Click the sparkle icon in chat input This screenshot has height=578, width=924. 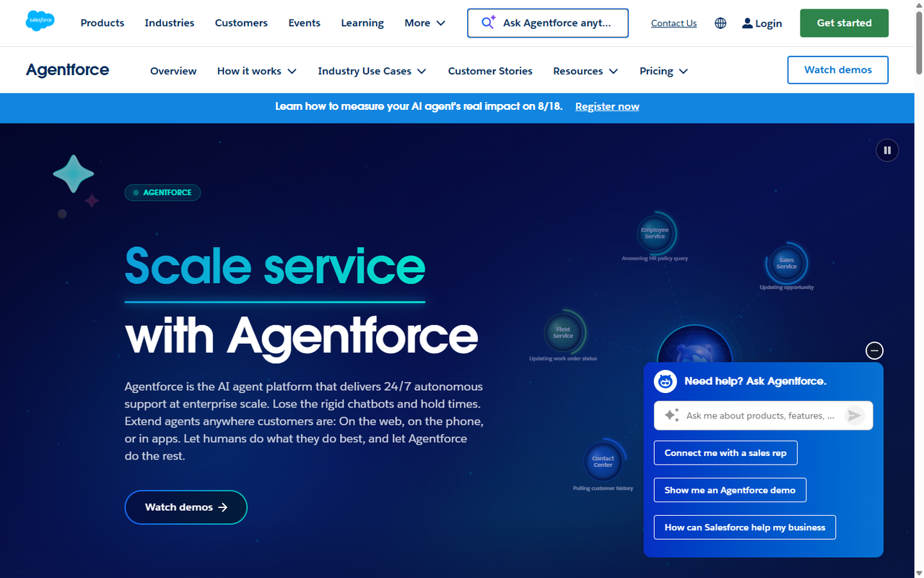point(672,415)
